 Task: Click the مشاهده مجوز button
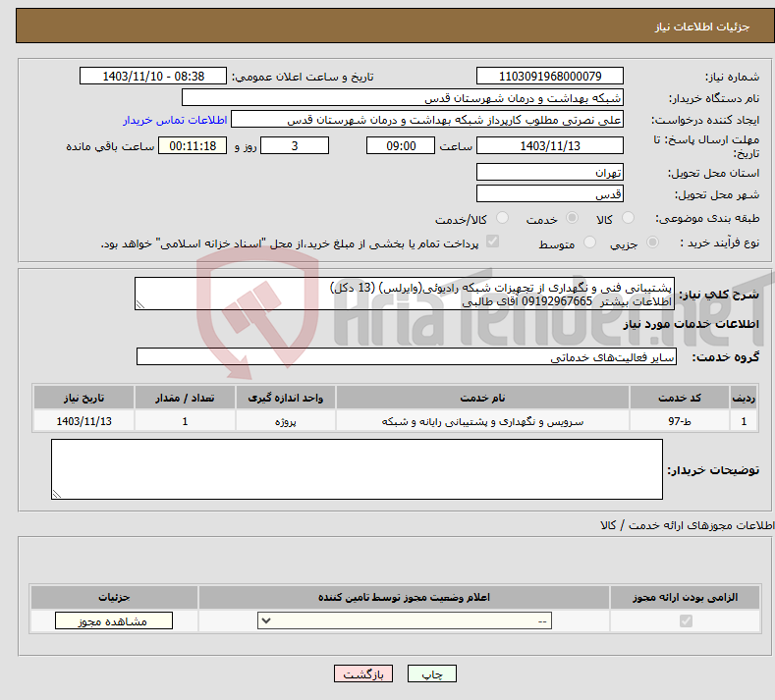pos(114,620)
